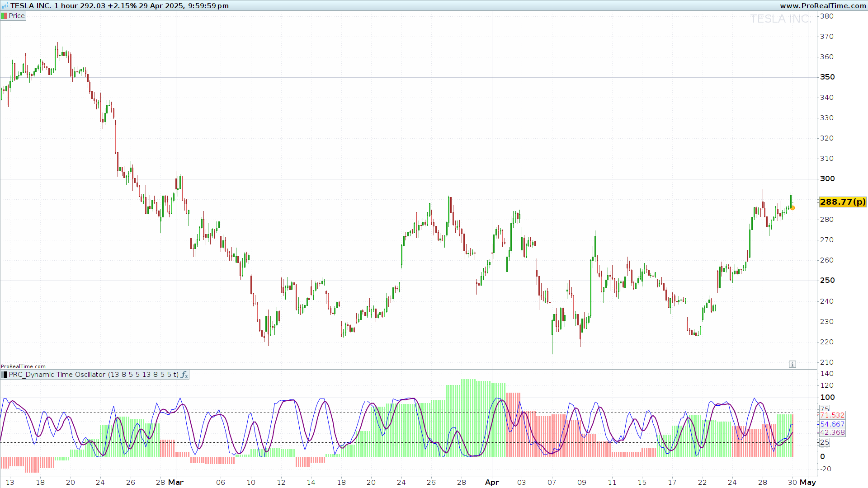Viewport: 868px width, 488px height.
Task: Click the 100 level on oscillator axis
Action: (827, 398)
